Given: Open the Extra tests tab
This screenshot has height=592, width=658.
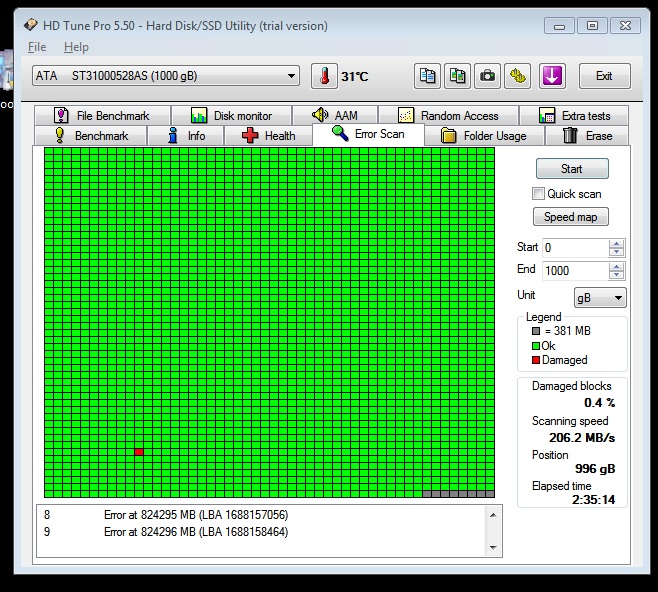Looking at the screenshot, I should point(574,115).
